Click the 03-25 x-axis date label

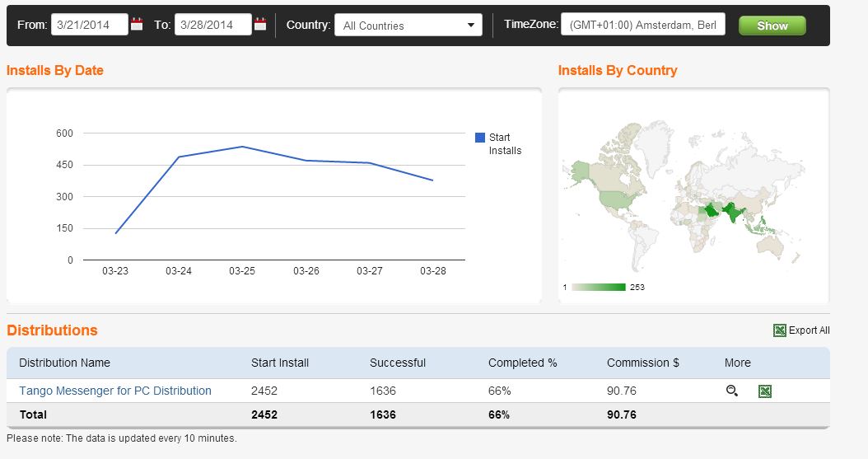[242, 271]
